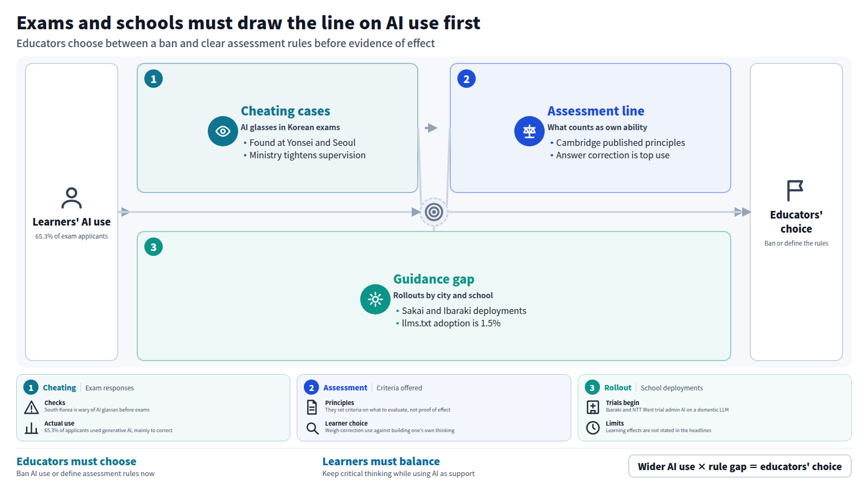Click 'Rollouts by city and school' text
868x488 pixels.
[x=443, y=296]
